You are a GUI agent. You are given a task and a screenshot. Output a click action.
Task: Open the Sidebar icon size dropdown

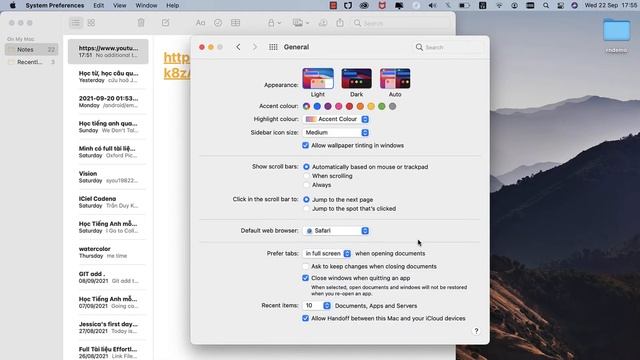pos(336,133)
